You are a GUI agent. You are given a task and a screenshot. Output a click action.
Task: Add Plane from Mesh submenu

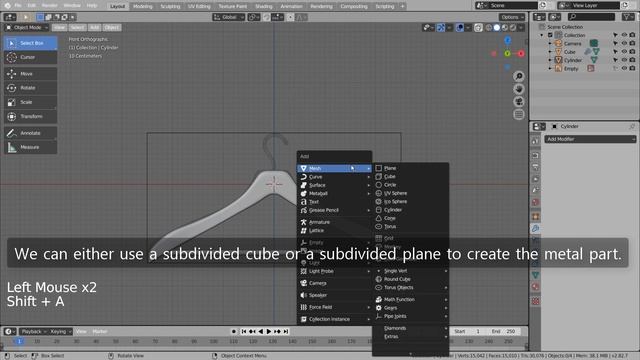[x=411, y=168]
